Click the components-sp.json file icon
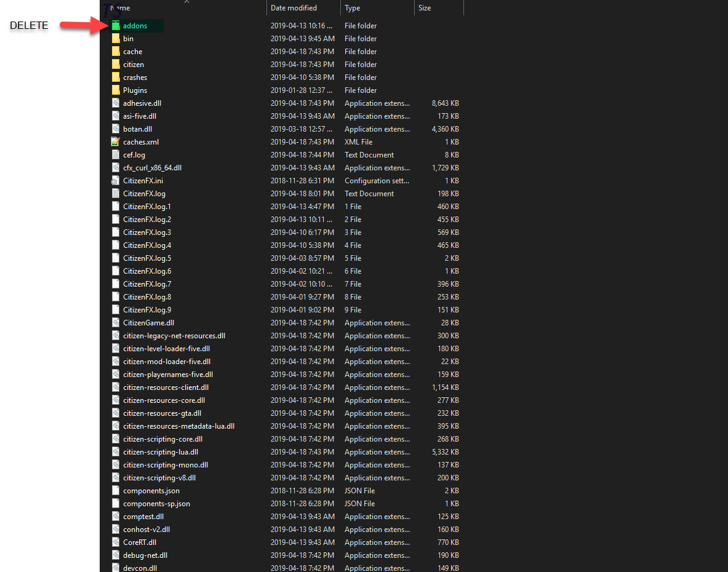This screenshot has width=728, height=572. point(116,503)
